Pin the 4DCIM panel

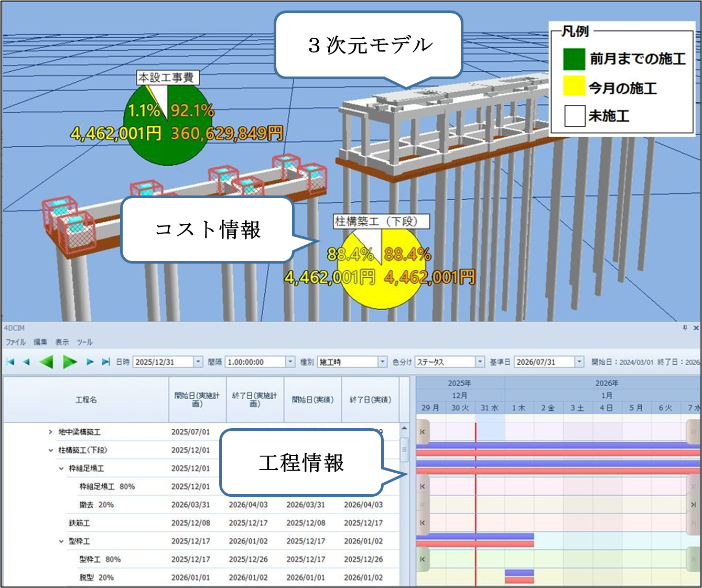pos(685,328)
